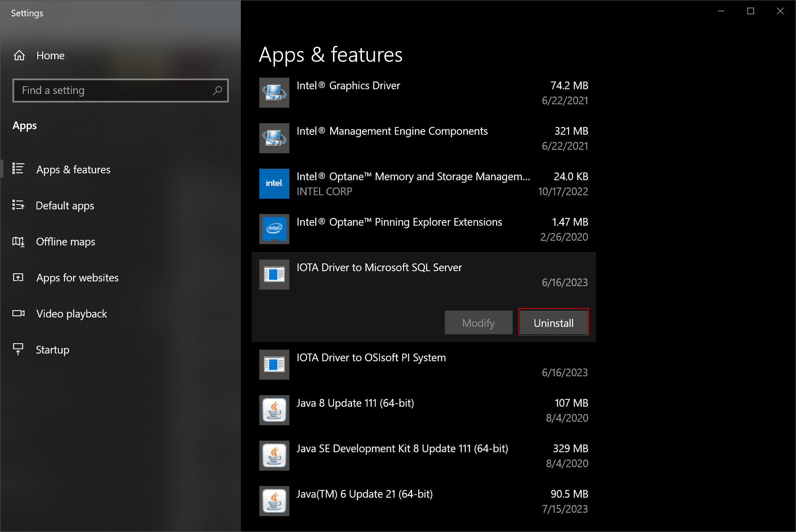796x532 pixels.
Task: Click the 24.0 KB size value
Action: click(571, 176)
